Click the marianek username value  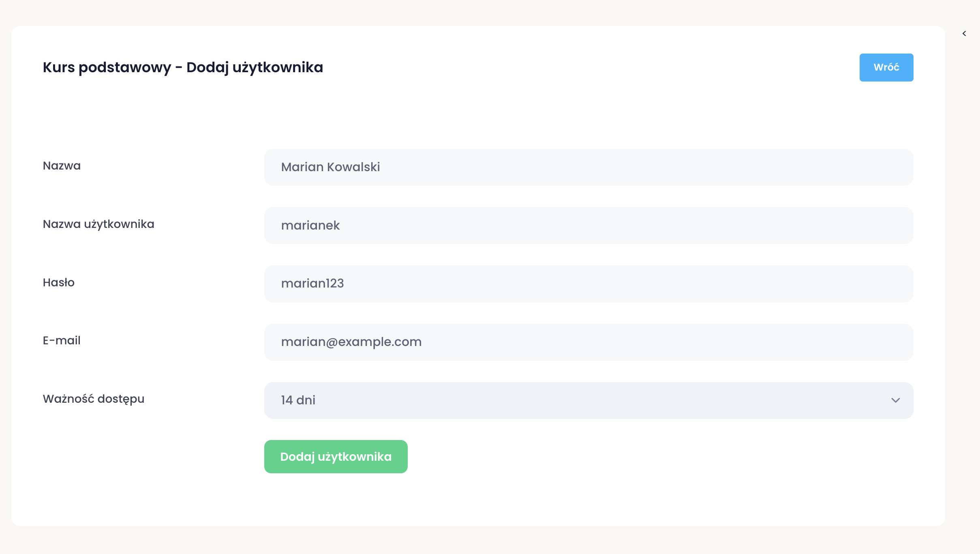(x=310, y=225)
